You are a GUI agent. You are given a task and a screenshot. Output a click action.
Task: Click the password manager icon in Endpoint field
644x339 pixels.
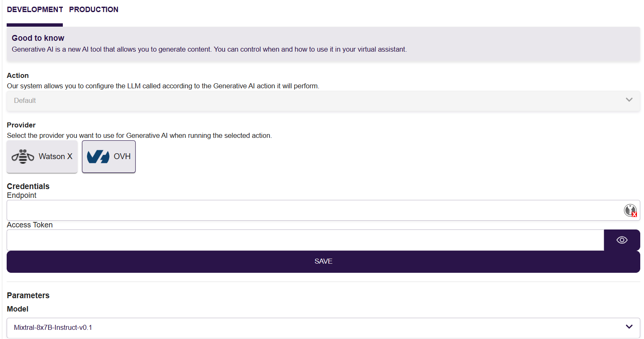[630, 210]
